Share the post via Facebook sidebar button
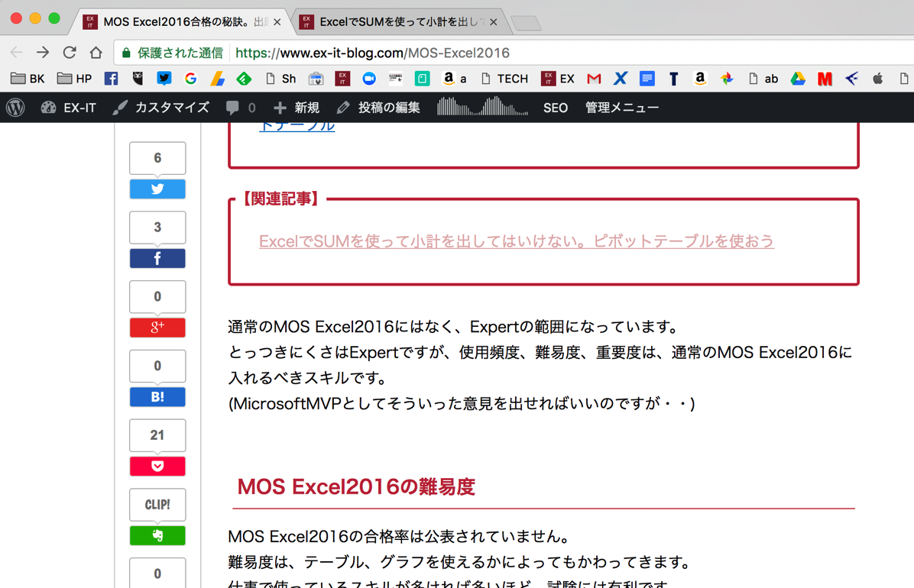 (157, 259)
